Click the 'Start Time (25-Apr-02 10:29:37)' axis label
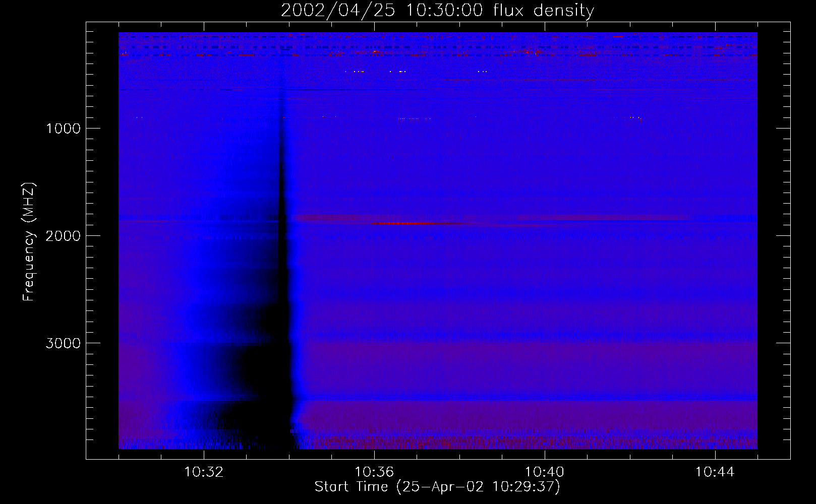The width and height of the screenshot is (816, 504). pyautogui.click(x=437, y=487)
